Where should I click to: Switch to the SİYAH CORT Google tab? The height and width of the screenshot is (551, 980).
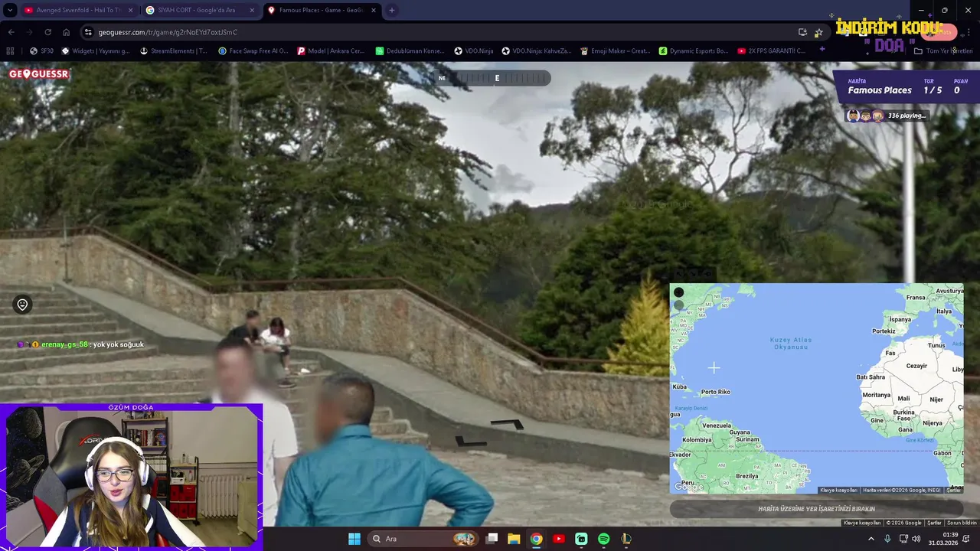pyautogui.click(x=201, y=11)
